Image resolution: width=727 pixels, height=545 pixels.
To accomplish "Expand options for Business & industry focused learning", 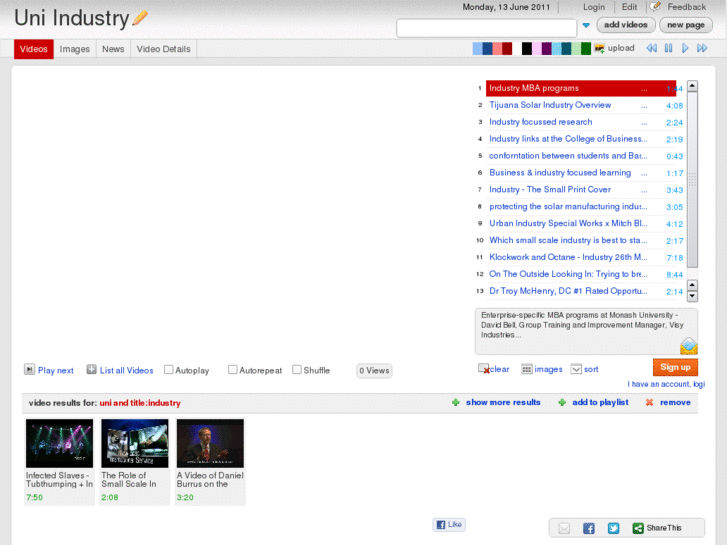I will pos(644,174).
